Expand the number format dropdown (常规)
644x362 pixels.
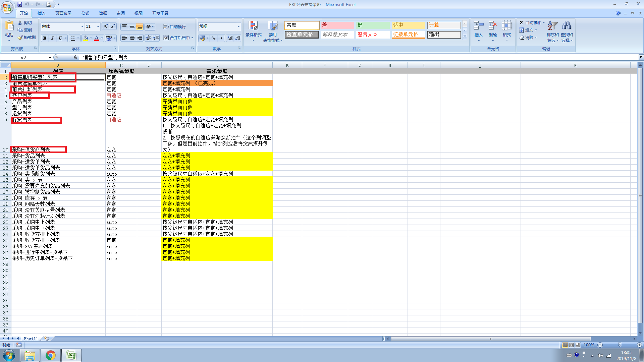[238, 26]
